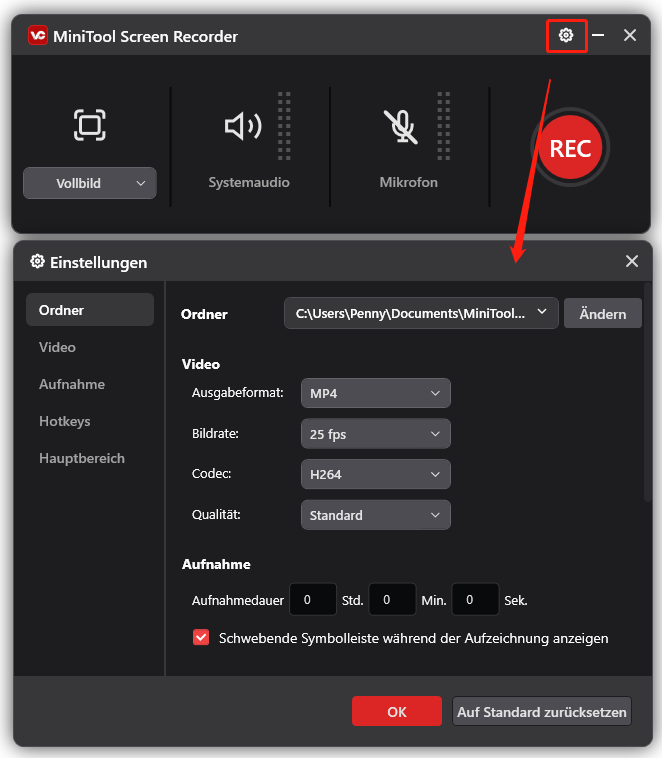Screen dimensions: 662x758
Task: Click the settings panel vertical scrollbar
Action: pyautogui.click(x=647, y=393)
